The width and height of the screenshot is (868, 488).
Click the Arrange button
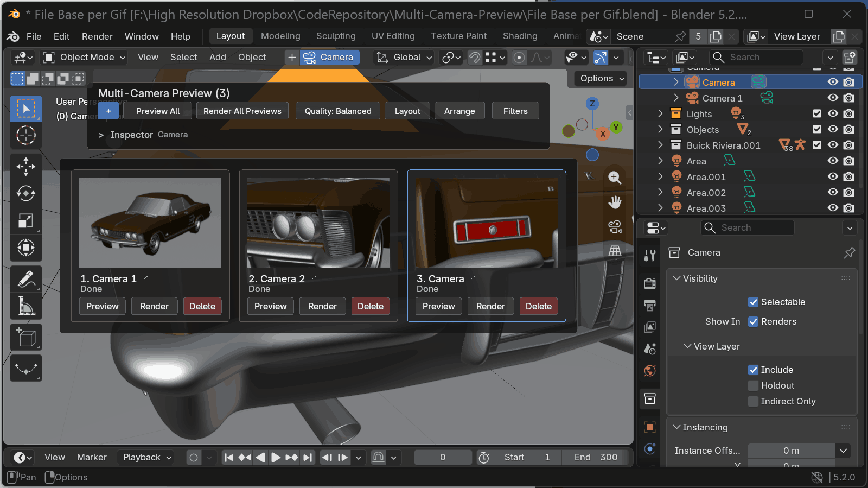[x=459, y=111]
